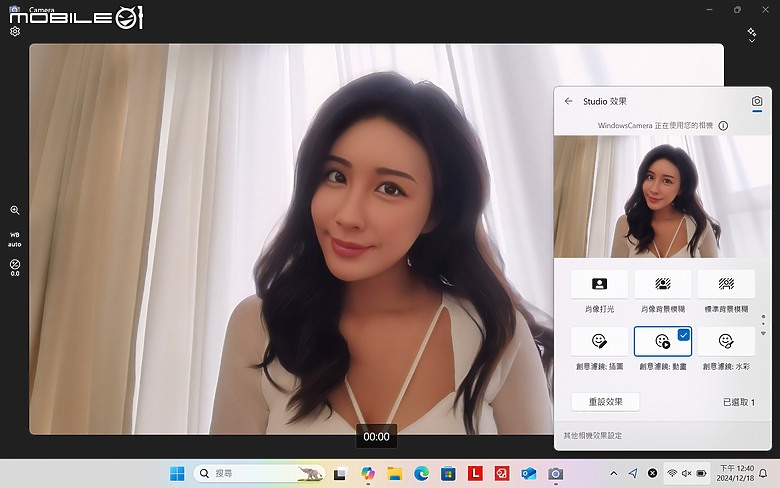The height and width of the screenshot is (488, 780).
Task: Open Task View from taskbar
Action: [340, 474]
